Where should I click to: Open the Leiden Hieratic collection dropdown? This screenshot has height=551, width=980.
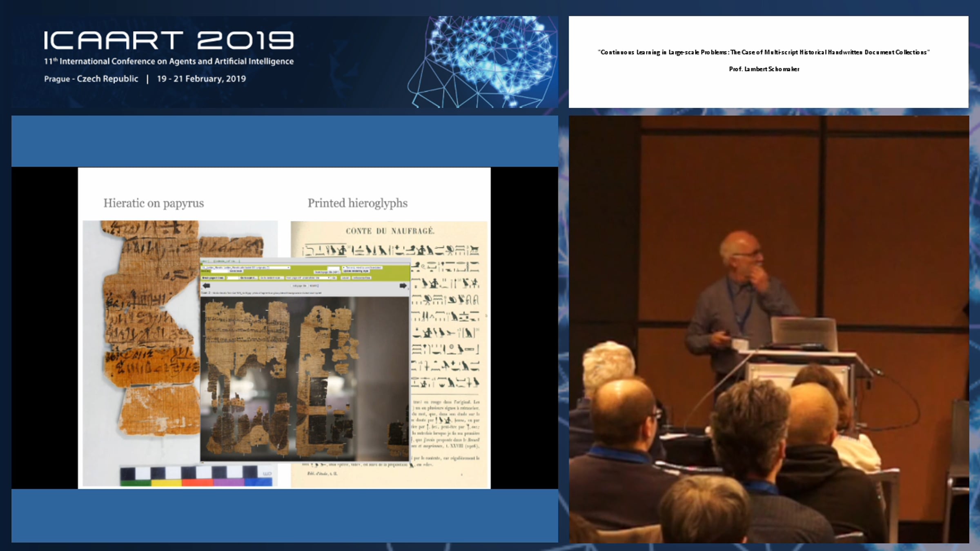coord(246,268)
